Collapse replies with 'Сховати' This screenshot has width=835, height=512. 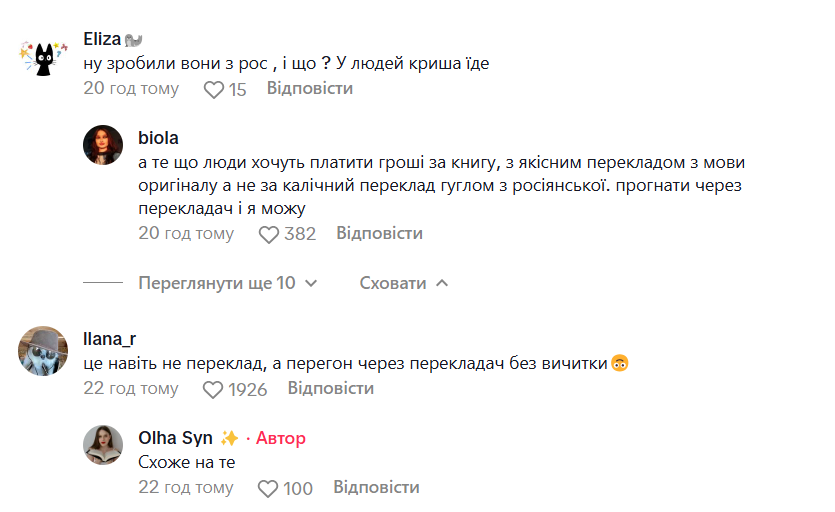(x=393, y=283)
